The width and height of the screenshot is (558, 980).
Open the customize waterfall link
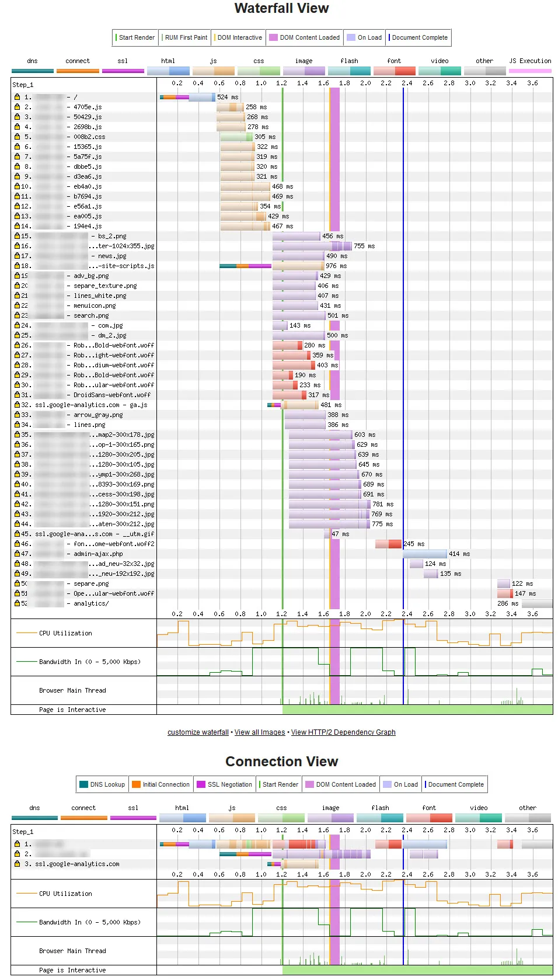198,732
